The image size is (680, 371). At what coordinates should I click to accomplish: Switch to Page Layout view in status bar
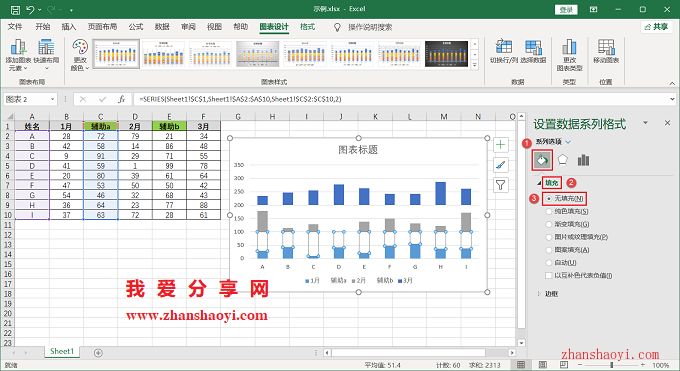(x=543, y=364)
